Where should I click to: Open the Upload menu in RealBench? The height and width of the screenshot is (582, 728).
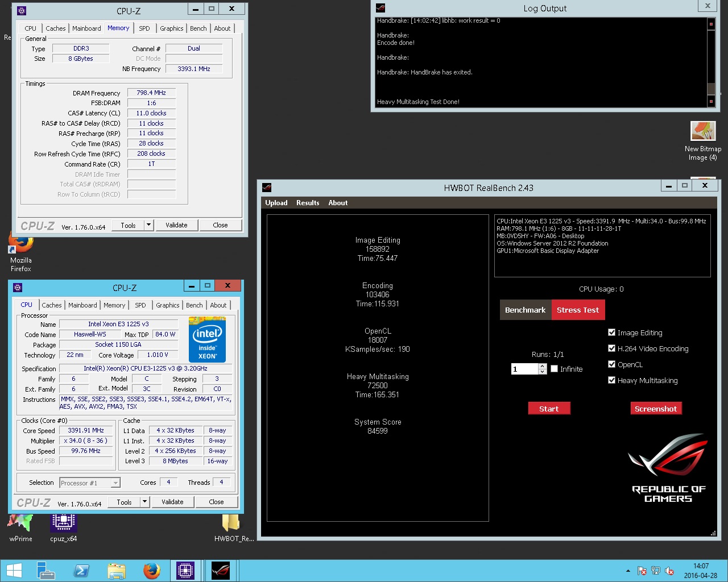click(276, 203)
